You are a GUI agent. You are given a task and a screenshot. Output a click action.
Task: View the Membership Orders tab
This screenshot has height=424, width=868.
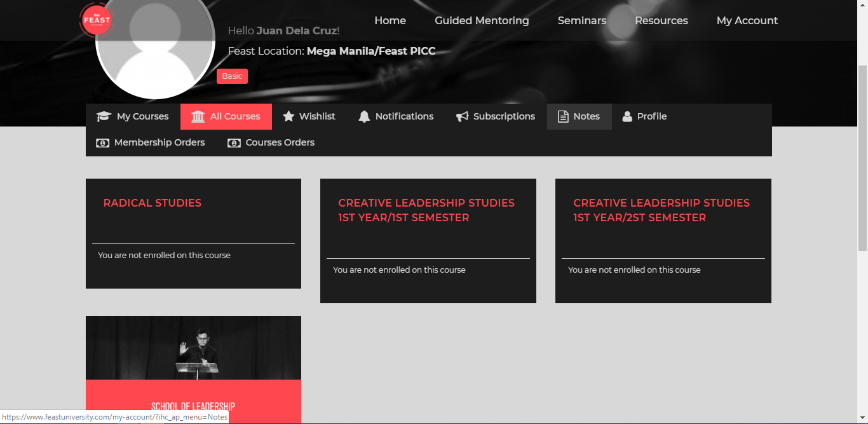click(151, 143)
